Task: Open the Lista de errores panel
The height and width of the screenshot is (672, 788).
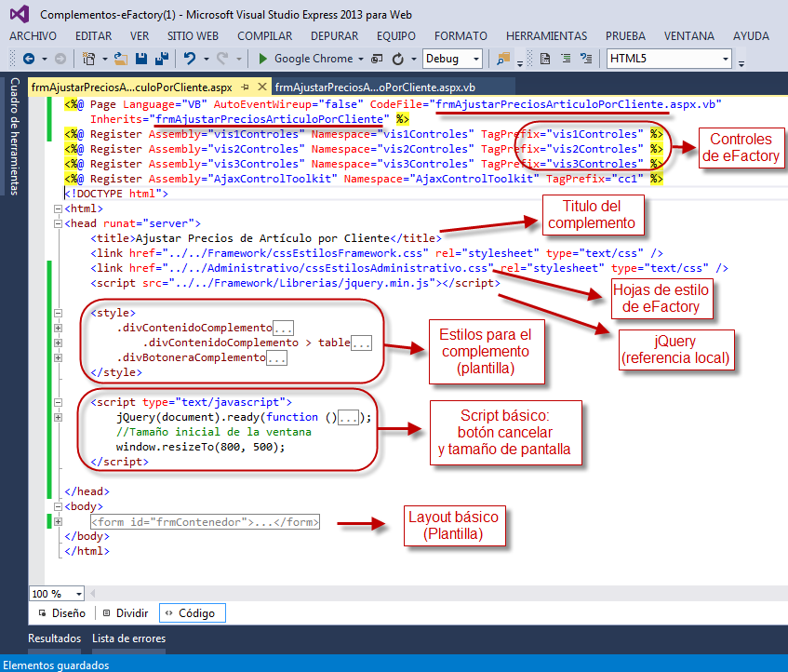Action: click(128, 638)
